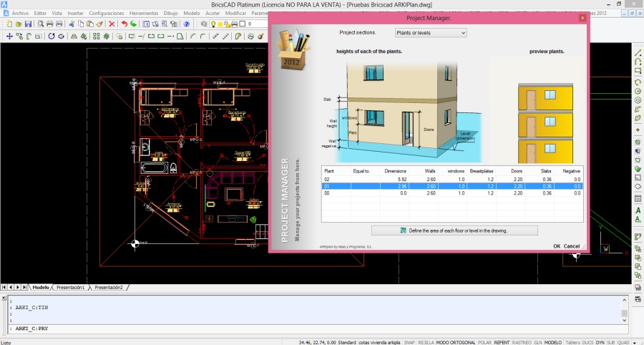Click the Print Preview magnifier icon
644x345 pixels.
41,24
